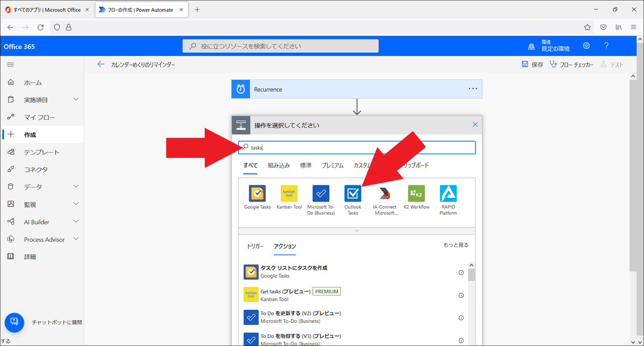
Task: Show info for タスク リストにタスクを作成 action
Action: click(461, 272)
